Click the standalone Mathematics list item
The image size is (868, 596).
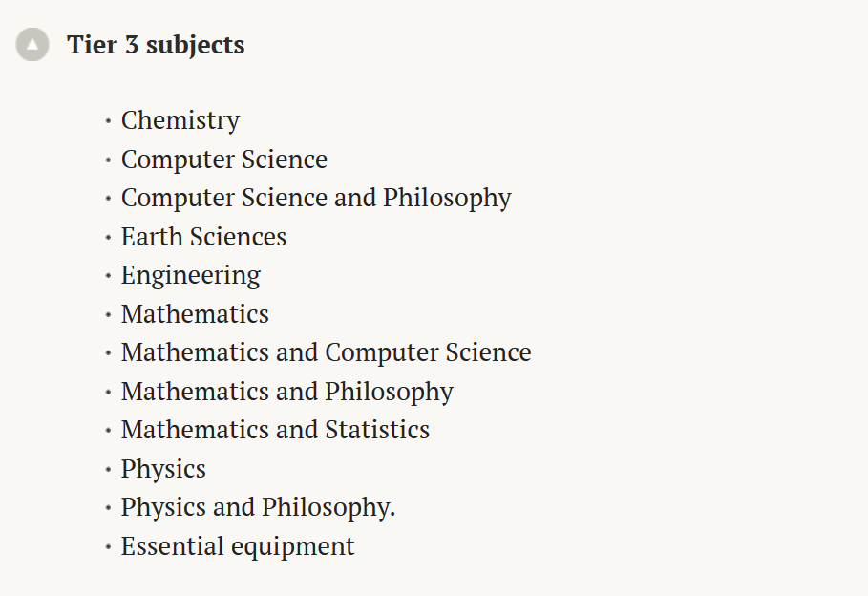pos(195,314)
